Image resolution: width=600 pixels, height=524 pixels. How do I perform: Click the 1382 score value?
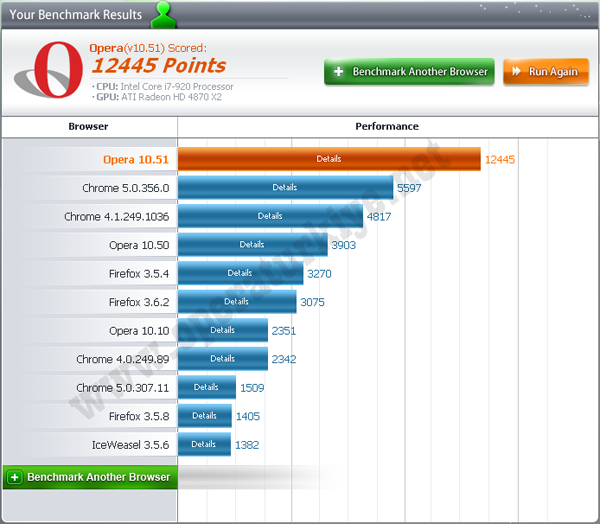(247, 445)
